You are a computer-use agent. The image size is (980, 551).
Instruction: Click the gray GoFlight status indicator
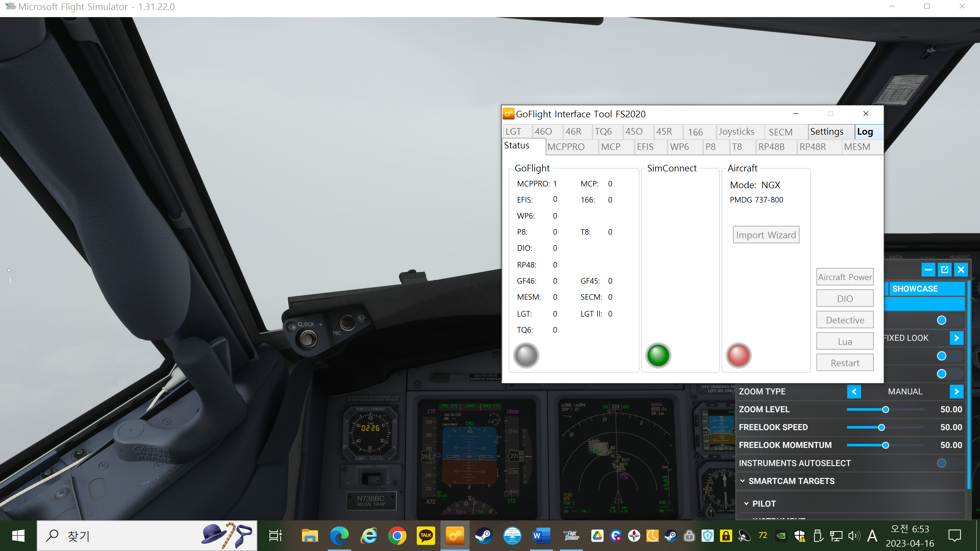pos(526,356)
